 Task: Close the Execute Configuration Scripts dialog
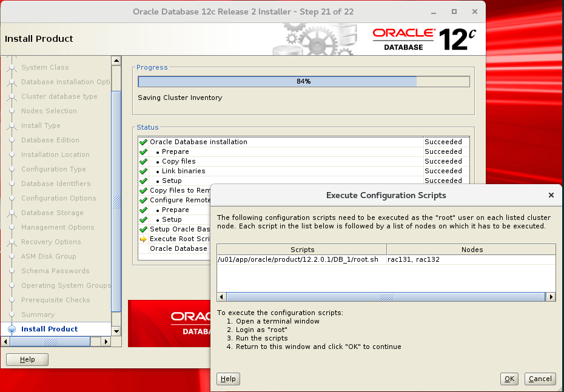(x=551, y=195)
